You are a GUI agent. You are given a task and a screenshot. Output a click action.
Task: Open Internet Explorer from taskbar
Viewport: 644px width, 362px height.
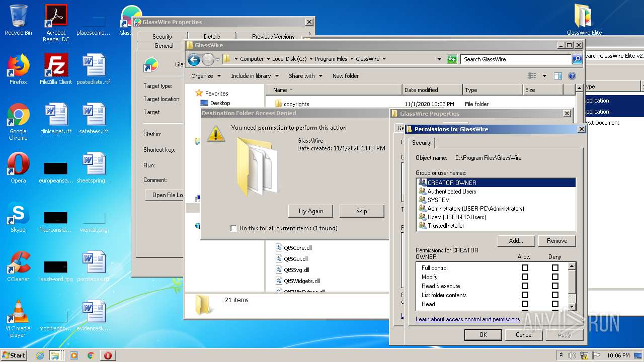pyautogui.click(x=40, y=355)
